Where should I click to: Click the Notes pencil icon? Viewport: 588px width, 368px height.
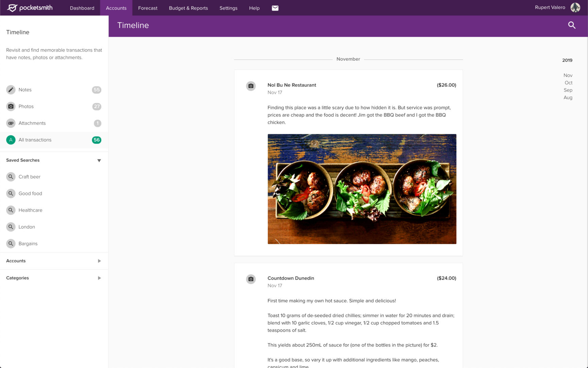11,90
